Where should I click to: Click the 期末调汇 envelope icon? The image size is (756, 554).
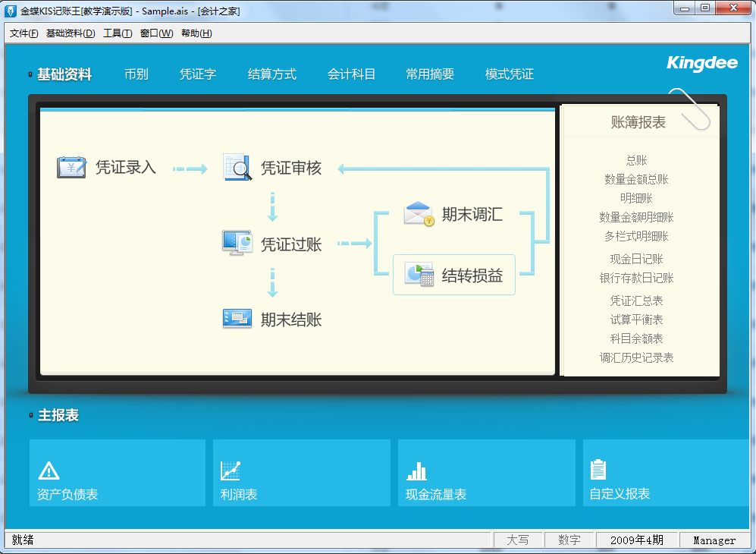click(419, 214)
